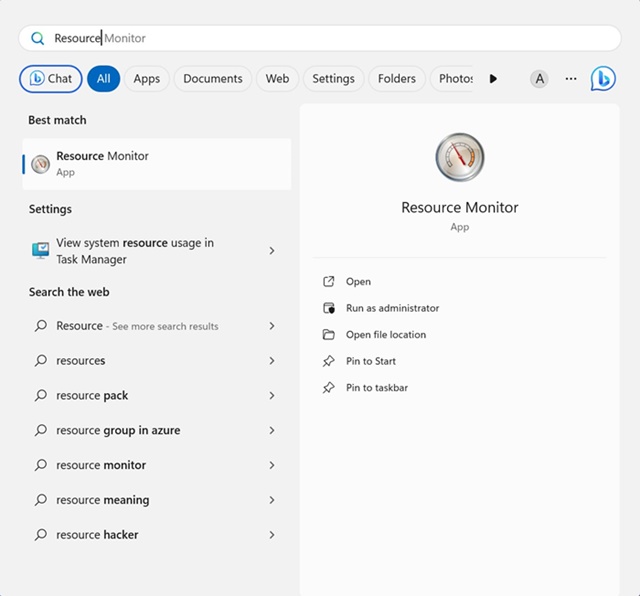Switch to the Settings filter tab
This screenshot has height=596, width=640.
pyautogui.click(x=333, y=79)
